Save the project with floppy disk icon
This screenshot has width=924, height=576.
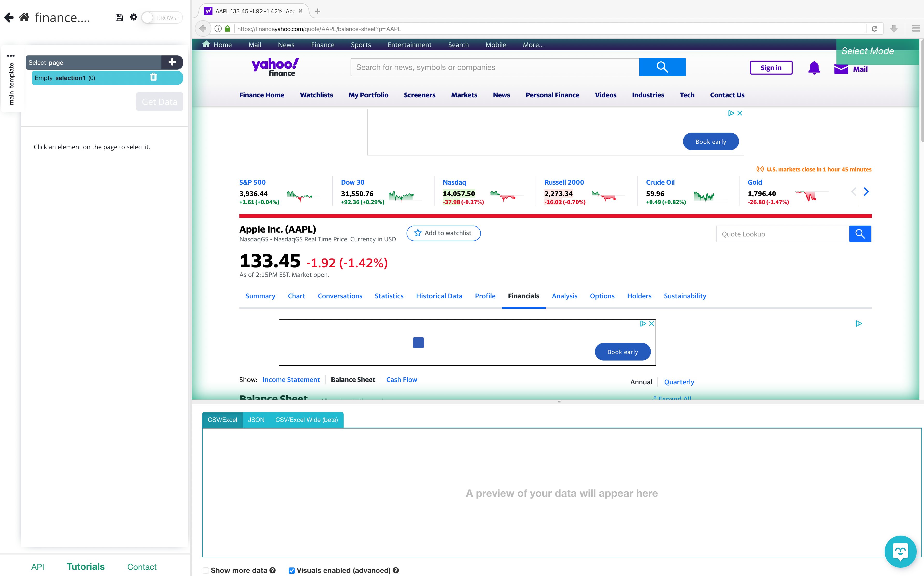click(119, 18)
